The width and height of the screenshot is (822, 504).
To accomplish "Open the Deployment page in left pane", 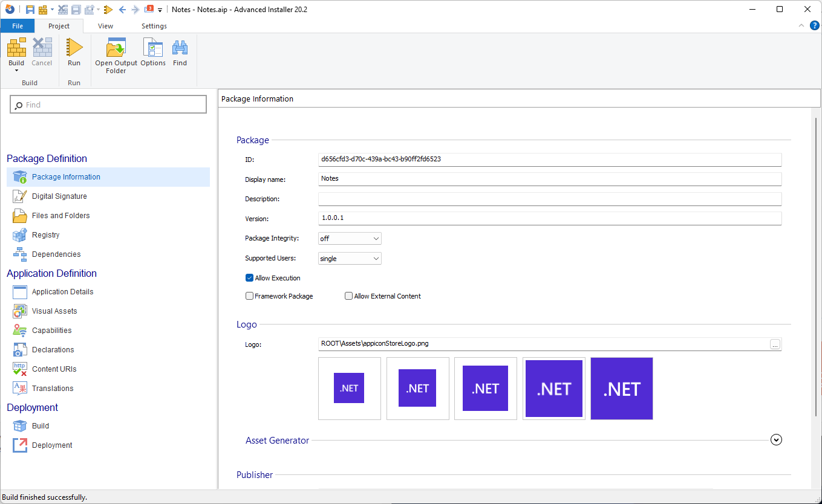I will (x=52, y=445).
